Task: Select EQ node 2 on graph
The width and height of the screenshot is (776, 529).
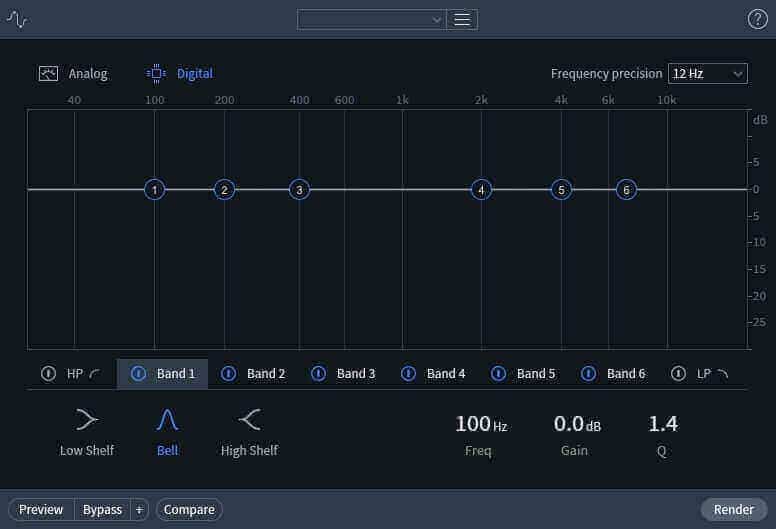Action: pyautogui.click(x=224, y=190)
